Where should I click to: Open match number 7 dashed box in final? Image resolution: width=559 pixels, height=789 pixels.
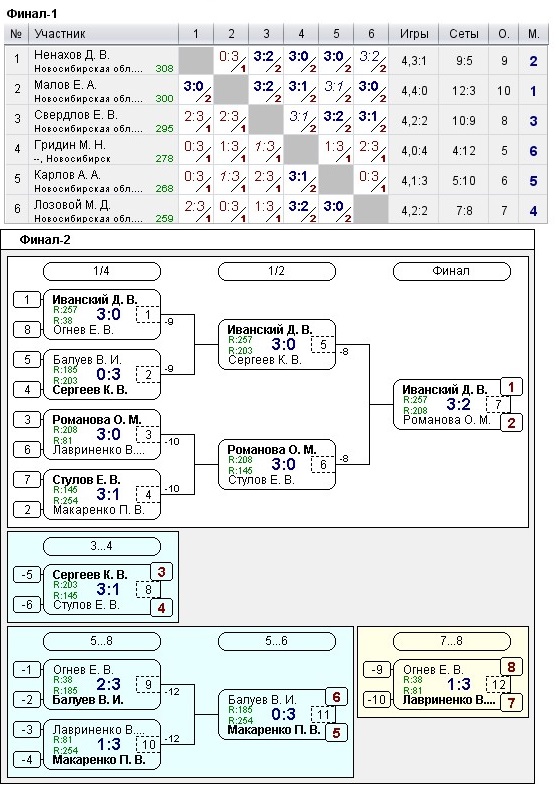coord(498,405)
